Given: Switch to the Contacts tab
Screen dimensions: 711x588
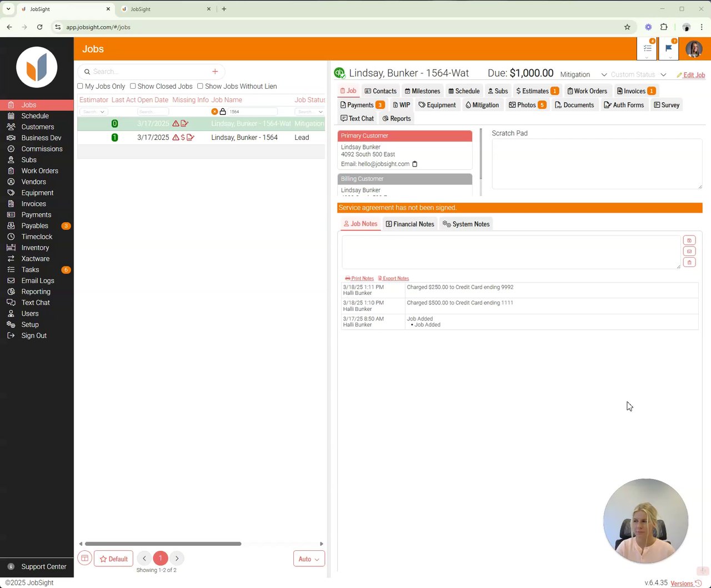Looking at the screenshot, I should pos(380,91).
